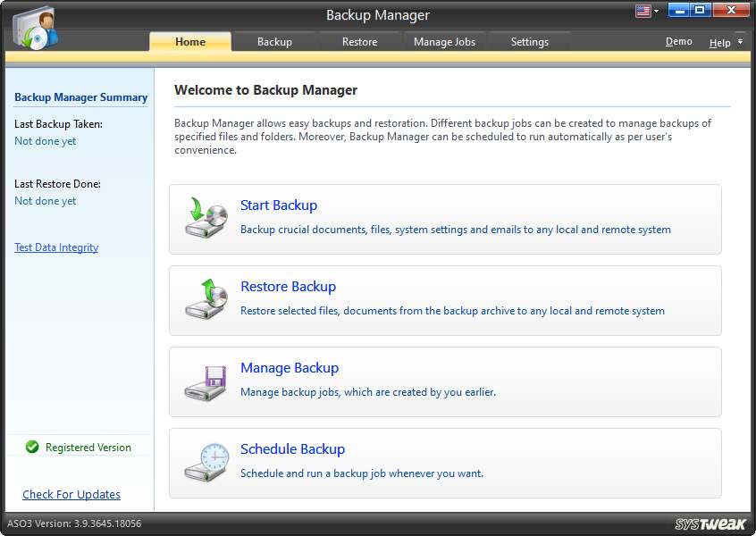Click the 'Not done yet' under Last Backup Taken
The image size is (756, 536).
[46, 141]
